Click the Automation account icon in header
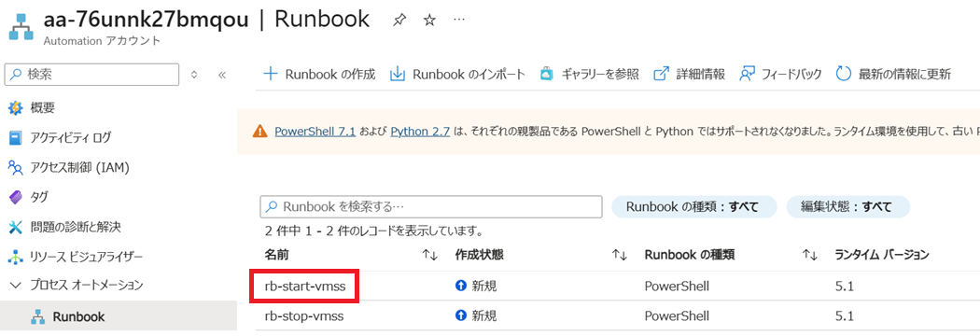Image resolution: width=980 pixels, height=336 pixels. pos(21,27)
